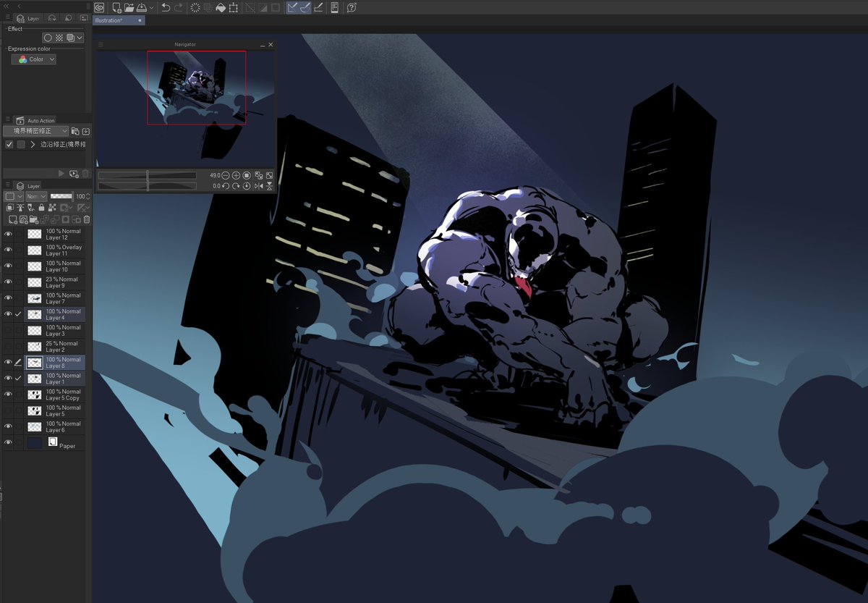
Task: Open Auto Action panel menu
Action: 8,119
